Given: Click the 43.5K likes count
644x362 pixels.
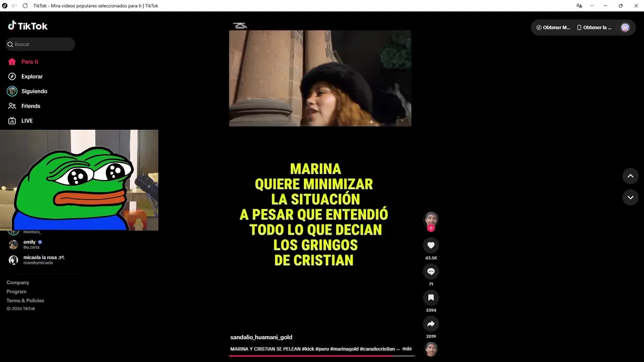Looking at the screenshot, I should click(431, 258).
